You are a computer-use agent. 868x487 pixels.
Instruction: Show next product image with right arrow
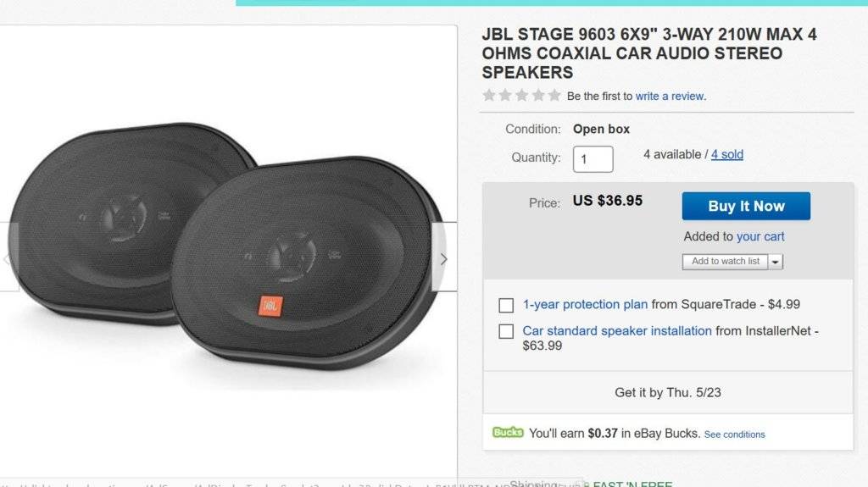tap(443, 257)
